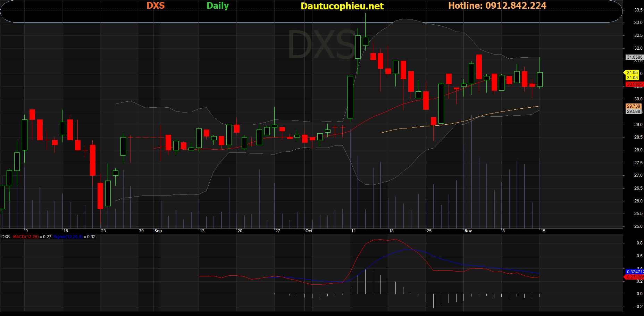Click the Hotline phone number text
This screenshot has width=644, height=316.
point(497,6)
